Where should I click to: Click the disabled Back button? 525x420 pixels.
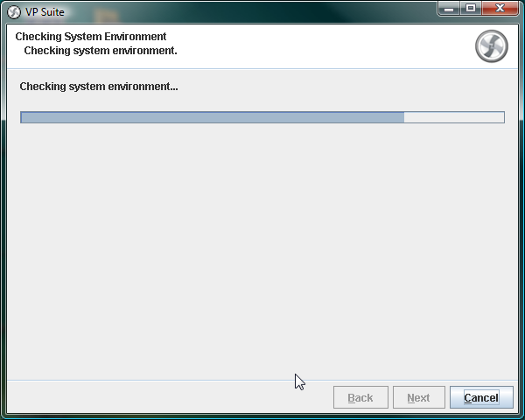click(360, 397)
